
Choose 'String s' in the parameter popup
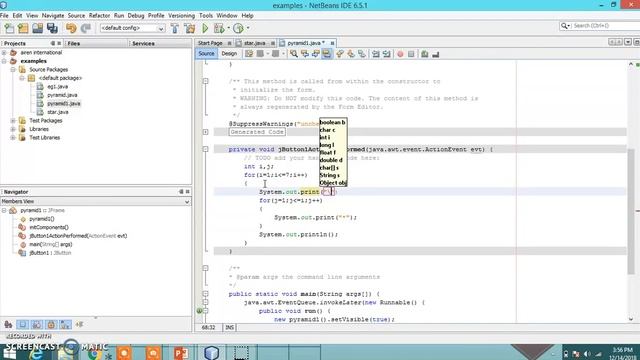coord(329,175)
